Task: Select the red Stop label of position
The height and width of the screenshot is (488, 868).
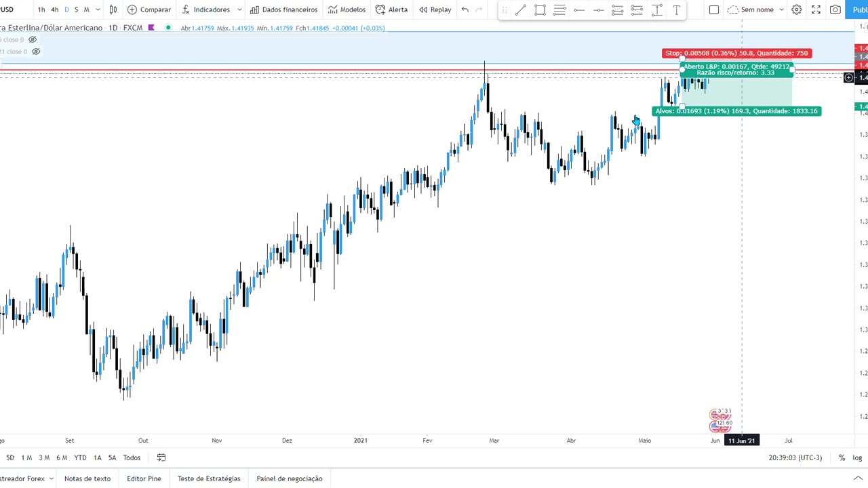Action: coord(736,53)
